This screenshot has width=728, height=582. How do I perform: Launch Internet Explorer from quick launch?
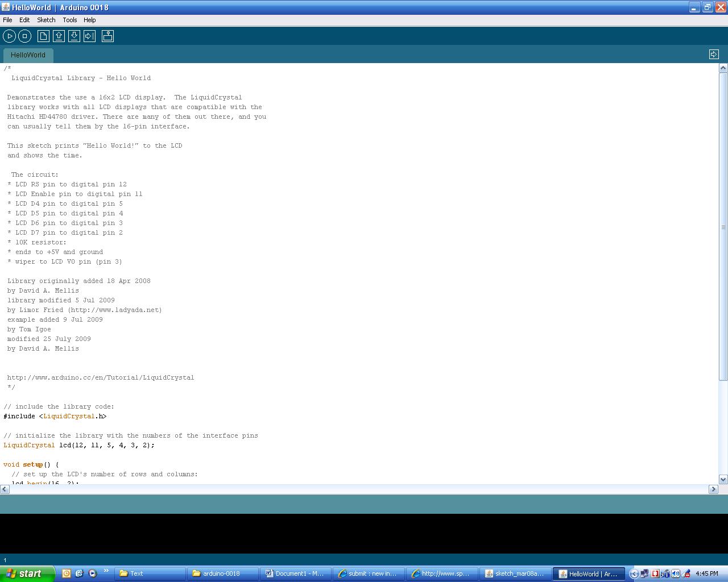click(79, 573)
